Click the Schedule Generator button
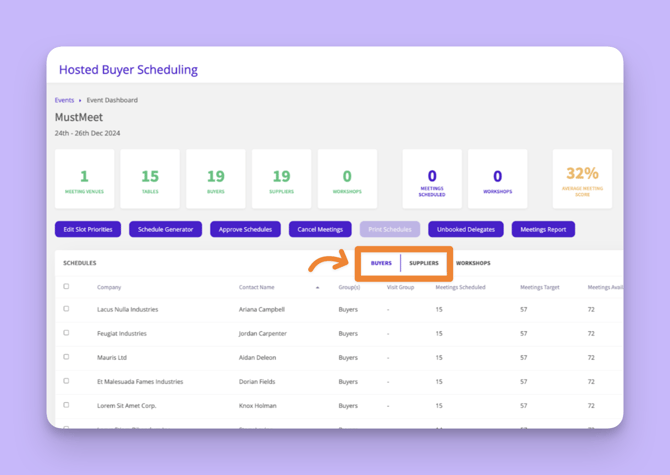 [x=165, y=229]
